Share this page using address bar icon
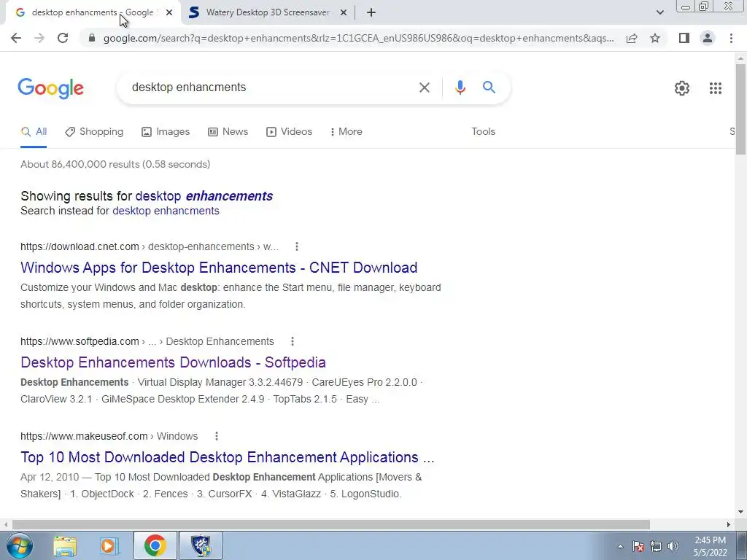 click(632, 38)
